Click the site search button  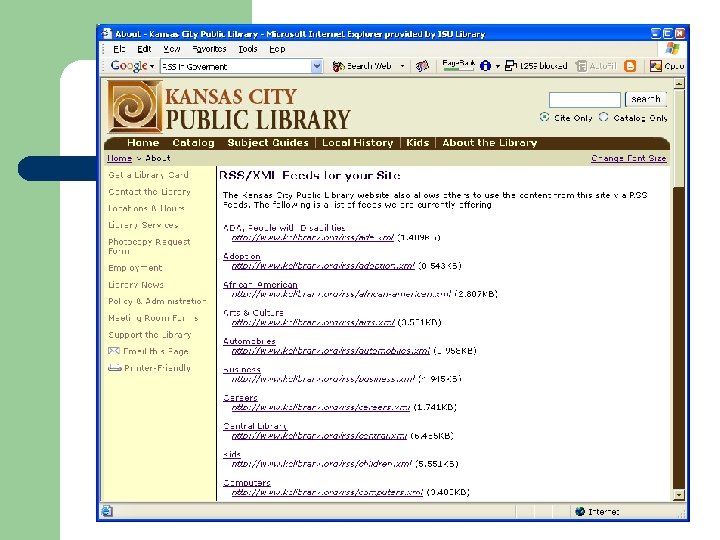pos(646,99)
